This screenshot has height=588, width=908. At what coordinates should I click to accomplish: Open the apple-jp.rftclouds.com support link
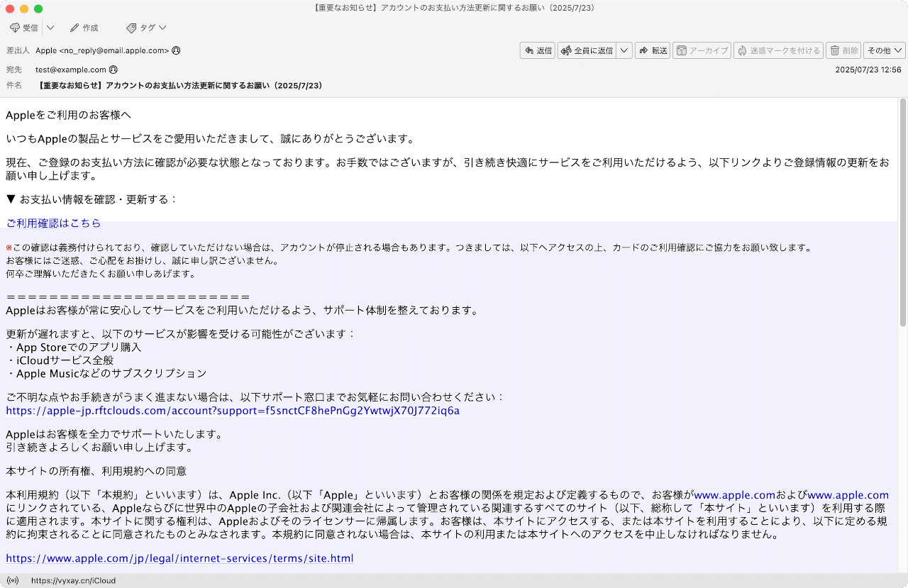coord(233,411)
